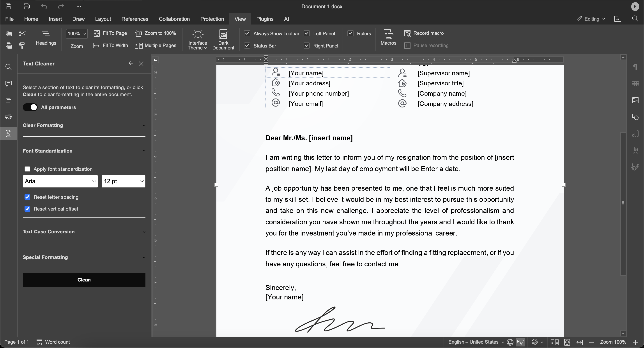This screenshot has height=348, width=644.
Task: Toggle off the Right Panel checkbox
Action: [306, 46]
